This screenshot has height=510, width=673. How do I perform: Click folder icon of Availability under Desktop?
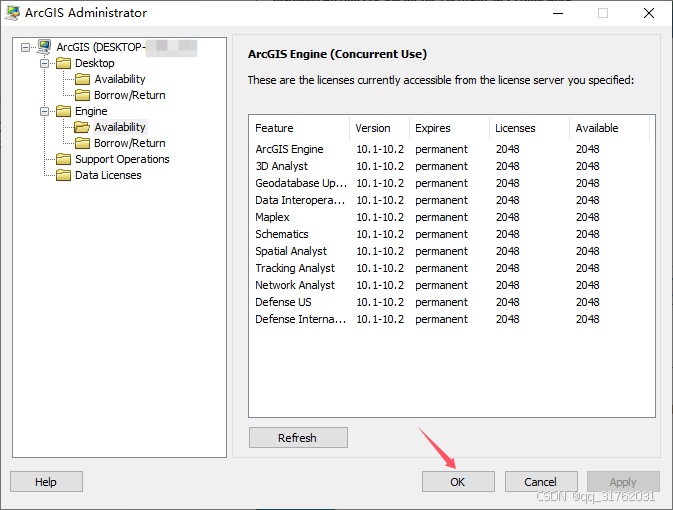click(x=82, y=79)
